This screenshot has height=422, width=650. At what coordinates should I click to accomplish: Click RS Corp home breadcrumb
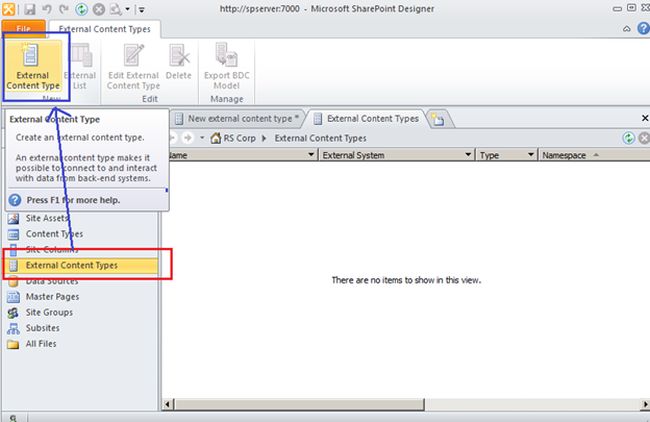233,138
